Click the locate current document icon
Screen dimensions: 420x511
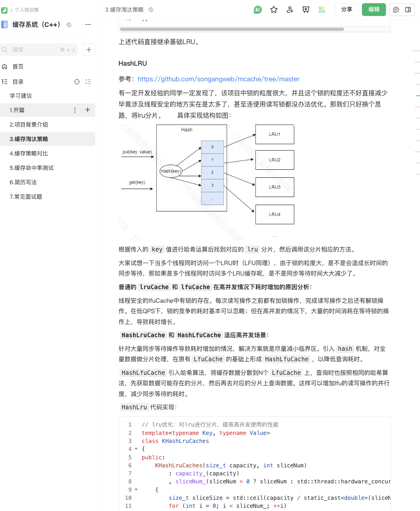[77, 82]
